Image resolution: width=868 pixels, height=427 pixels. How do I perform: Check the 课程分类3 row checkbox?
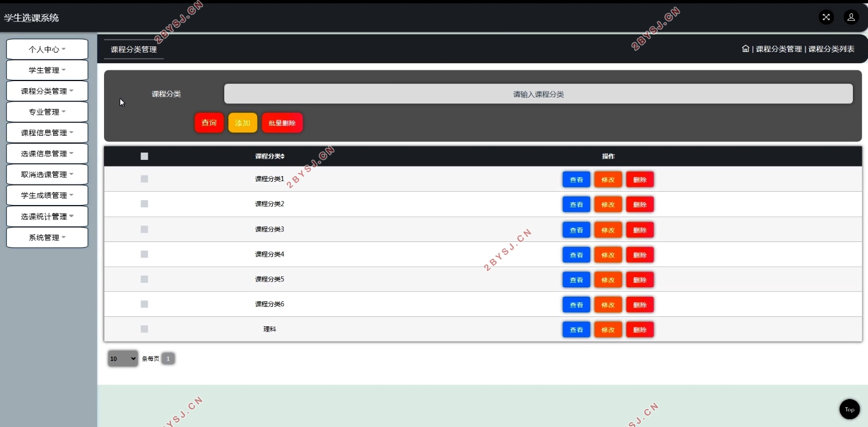[x=144, y=229]
